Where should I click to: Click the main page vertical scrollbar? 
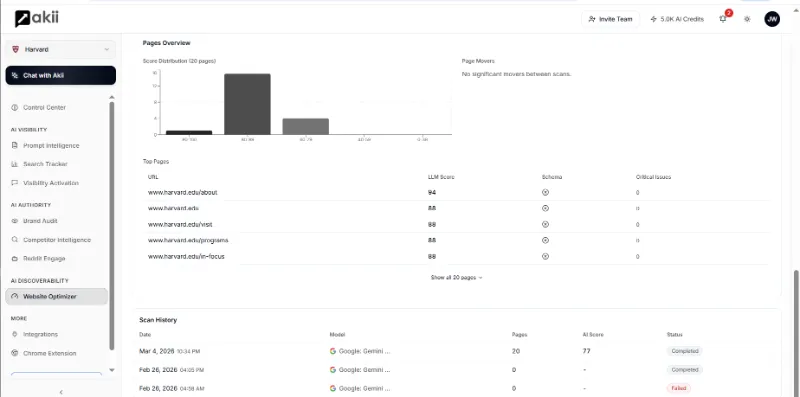point(796,334)
